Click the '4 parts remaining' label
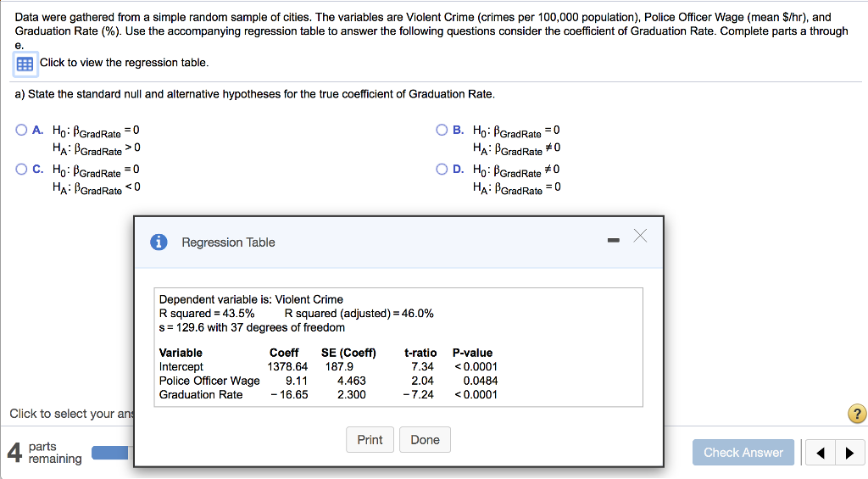This screenshot has width=868, height=479. pos(44,453)
